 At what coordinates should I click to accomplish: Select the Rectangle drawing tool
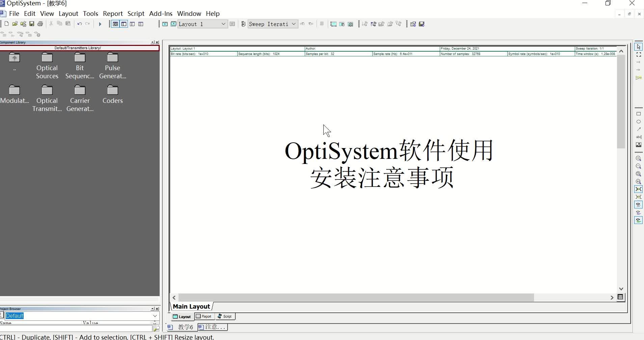(x=639, y=114)
